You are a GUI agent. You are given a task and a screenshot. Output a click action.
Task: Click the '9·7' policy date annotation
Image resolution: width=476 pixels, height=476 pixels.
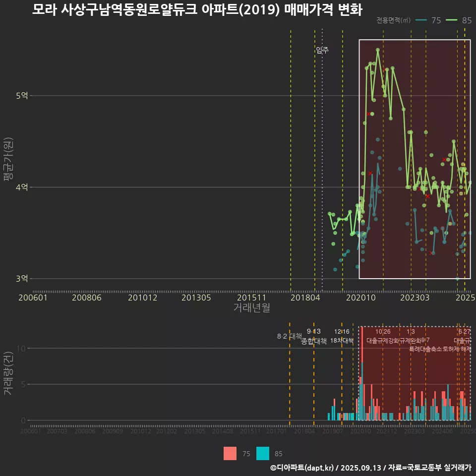click(x=425, y=340)
